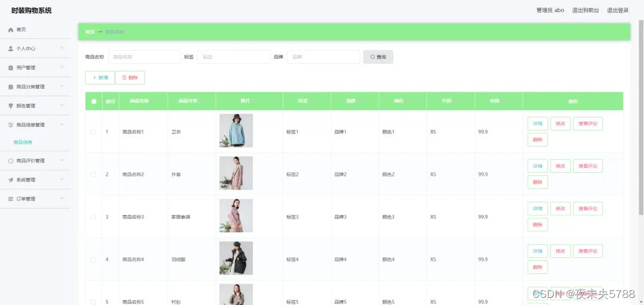Expand the 系统管理 chevron
644x305 pixels.
tap(61, 179)
